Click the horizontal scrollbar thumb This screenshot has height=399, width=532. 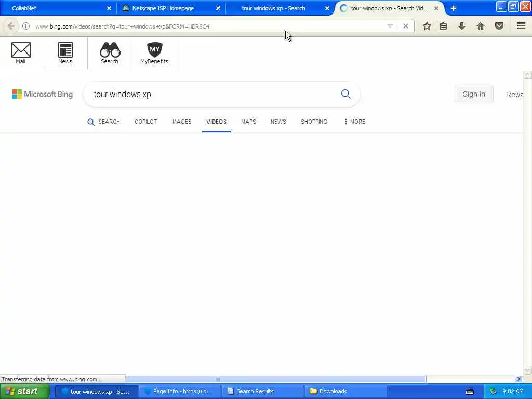point(275,379)
